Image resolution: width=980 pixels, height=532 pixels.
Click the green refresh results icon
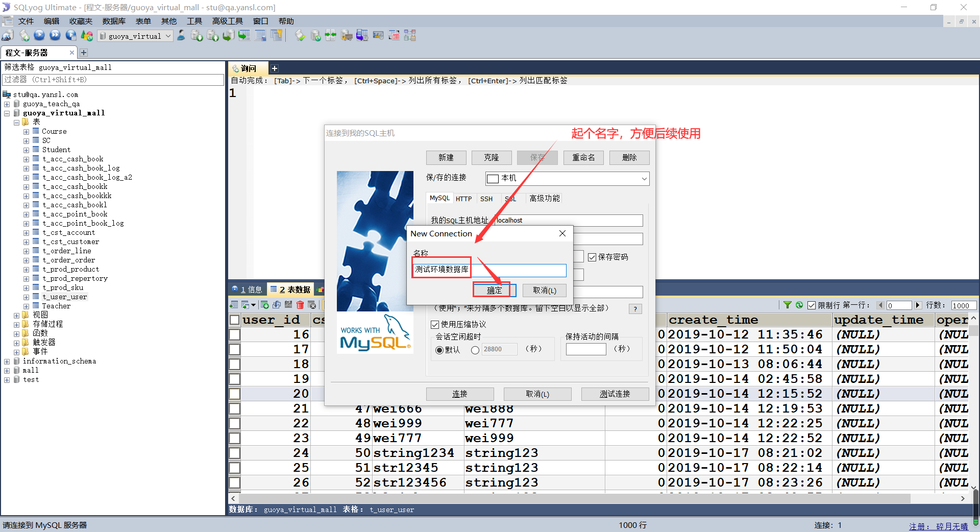799,305
